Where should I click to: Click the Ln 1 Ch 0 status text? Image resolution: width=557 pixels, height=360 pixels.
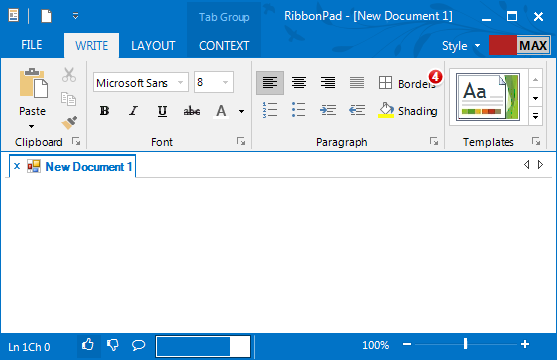click(29, 347)
